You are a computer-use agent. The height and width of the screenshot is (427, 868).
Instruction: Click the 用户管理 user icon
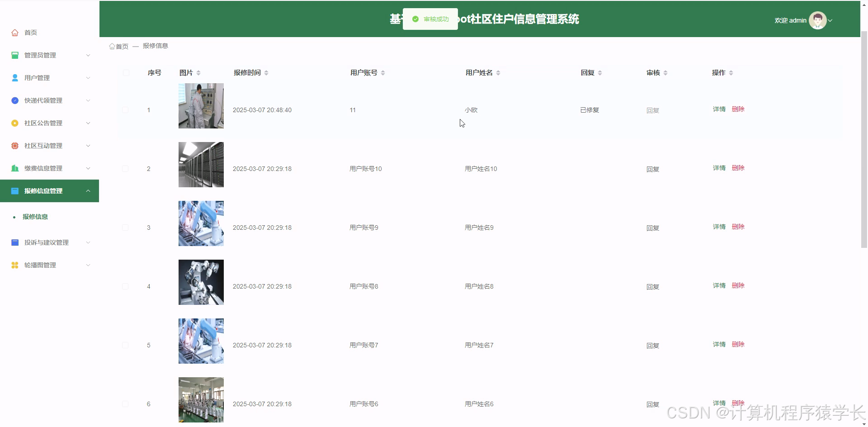pos(14,77)
